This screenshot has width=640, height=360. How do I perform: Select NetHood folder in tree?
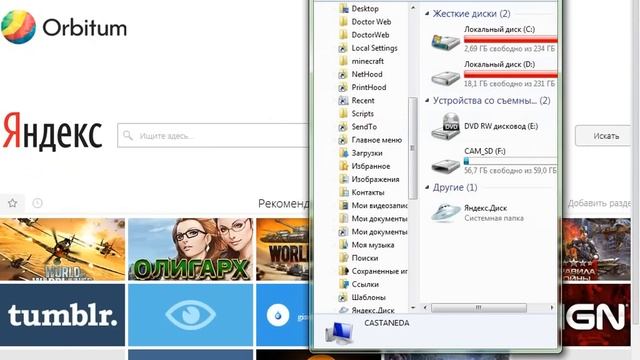point(367,74)
